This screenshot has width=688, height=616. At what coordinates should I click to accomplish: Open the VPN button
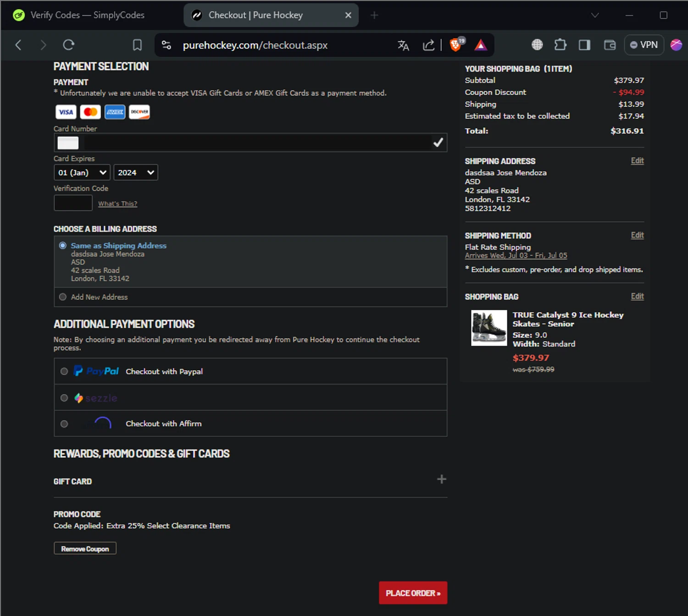[x=644, y=45]
